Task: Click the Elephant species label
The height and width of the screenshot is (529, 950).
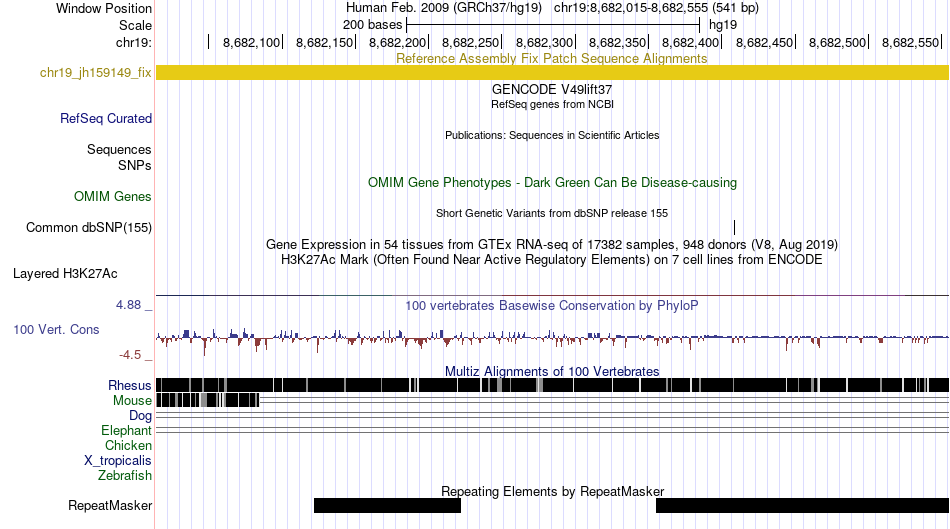Action: click(126, 431)
